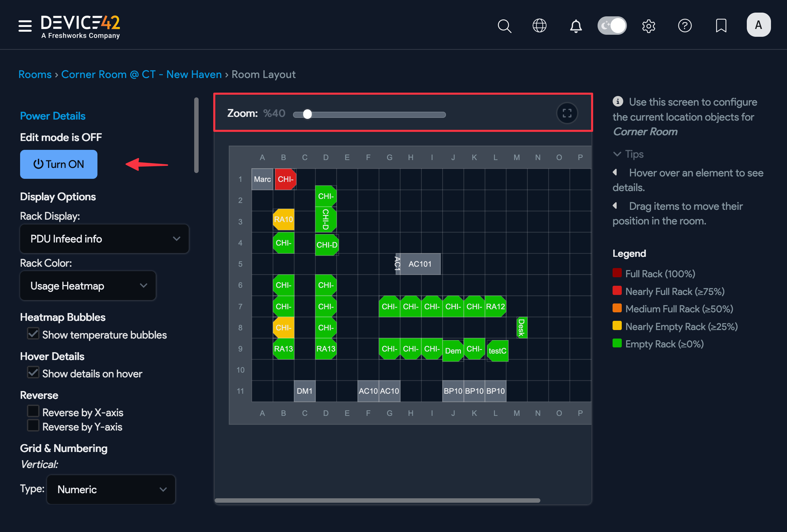Open the Rack Color dropdown
This screenshot has width=787, height=532.
[88, 286]
